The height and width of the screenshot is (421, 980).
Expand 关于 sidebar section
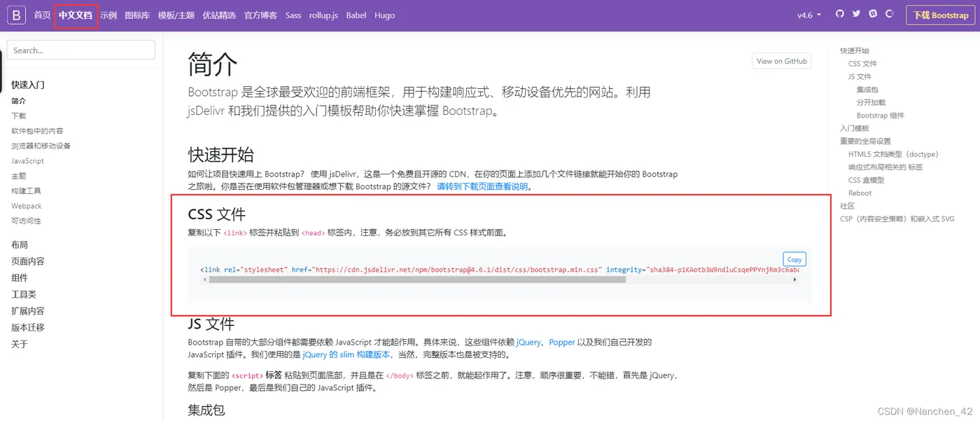tap(20, 344)
